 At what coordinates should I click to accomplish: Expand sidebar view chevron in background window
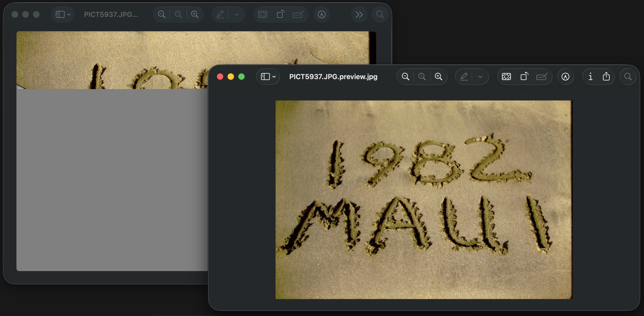[69, 14]
